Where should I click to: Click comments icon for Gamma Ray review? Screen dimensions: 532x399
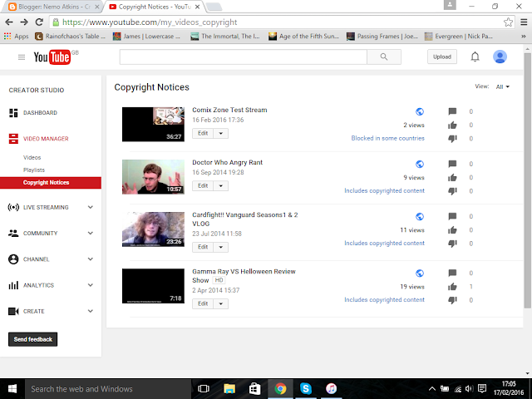tap(452, 273)
